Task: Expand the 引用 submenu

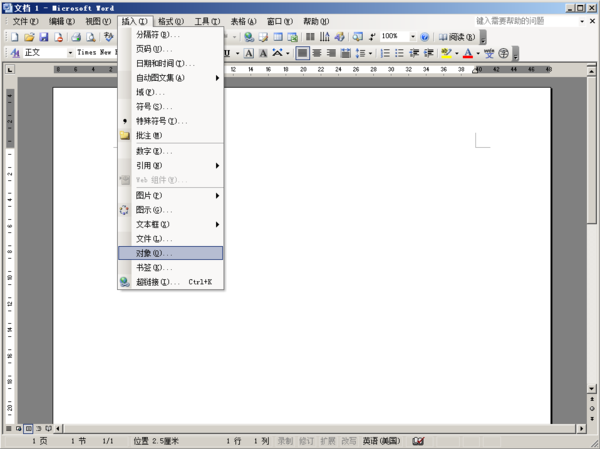Action: pyautogui.click(x=171, y=165)
